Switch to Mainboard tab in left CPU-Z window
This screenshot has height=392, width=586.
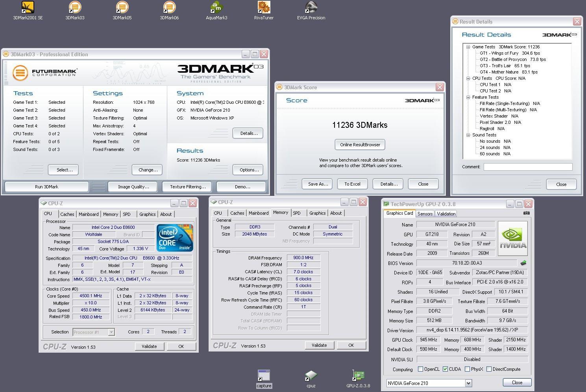(x=89, y=214)
